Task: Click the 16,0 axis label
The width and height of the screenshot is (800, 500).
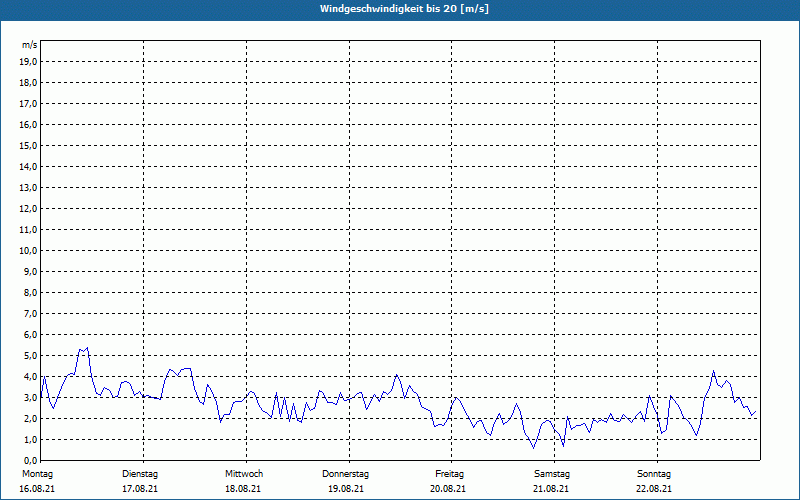Action: (28, 124)
